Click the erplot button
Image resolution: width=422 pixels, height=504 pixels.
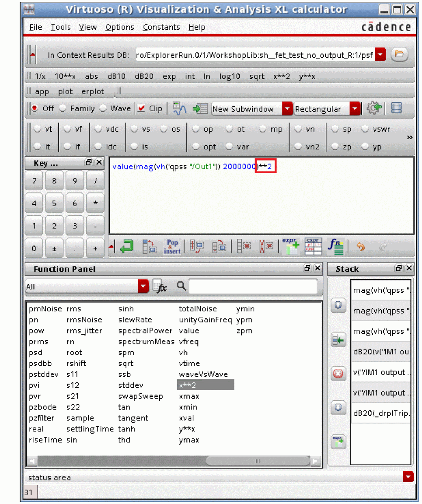coord(93,91)
